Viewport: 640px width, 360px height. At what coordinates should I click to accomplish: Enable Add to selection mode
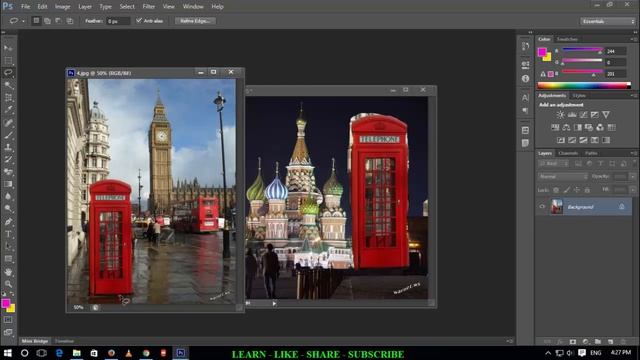(47, 21)
